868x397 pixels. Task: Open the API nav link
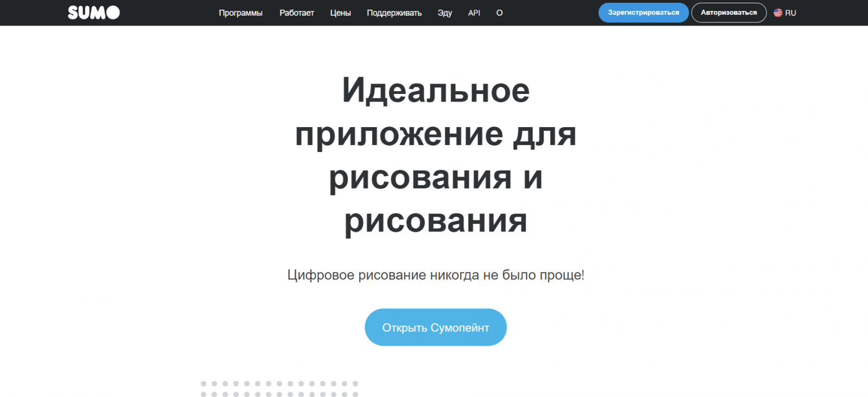[474, 13]
